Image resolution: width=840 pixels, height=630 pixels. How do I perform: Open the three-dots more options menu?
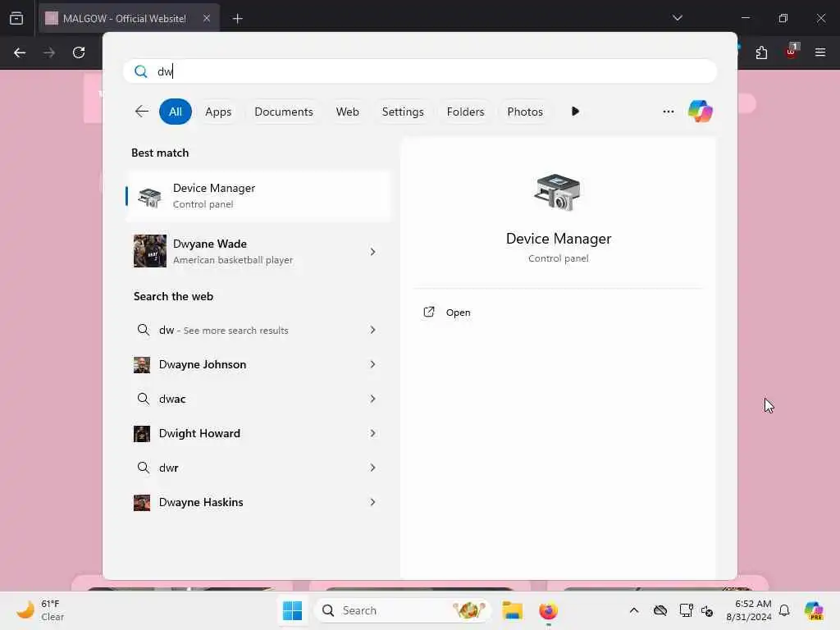point(668,112)
